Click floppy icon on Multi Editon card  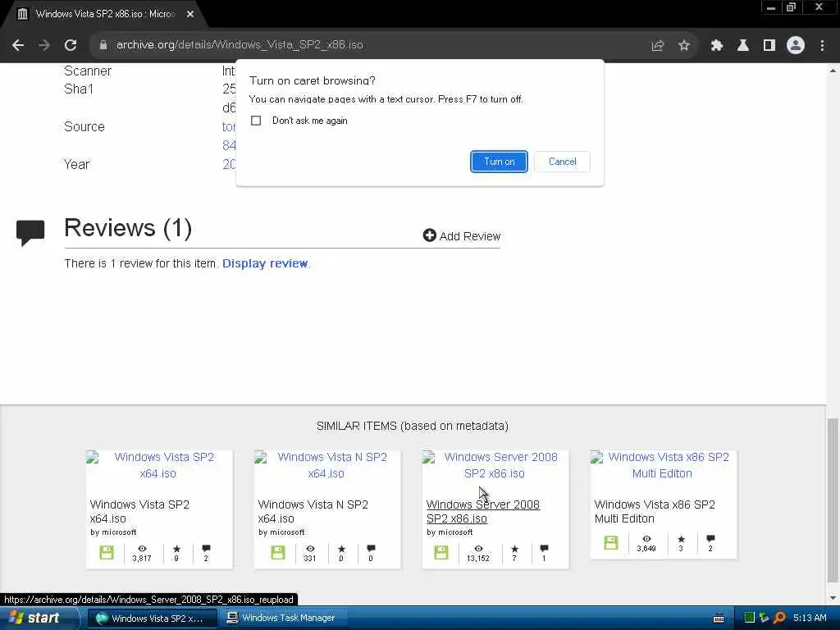(610, 542)
